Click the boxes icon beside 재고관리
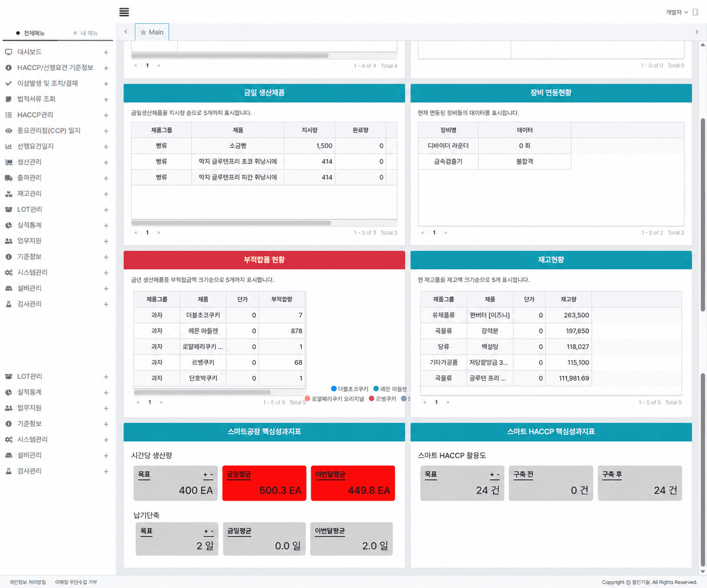Viewport: 707px width, 588px height. [8, 194]
